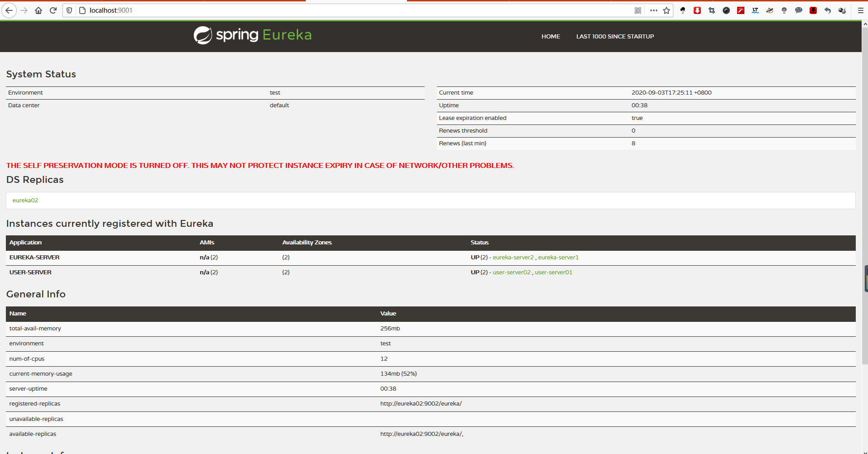Click the localhost:9001 address bar
This screenshot has width=868, height=454.
pyautogui.click(x=317, y=10)
